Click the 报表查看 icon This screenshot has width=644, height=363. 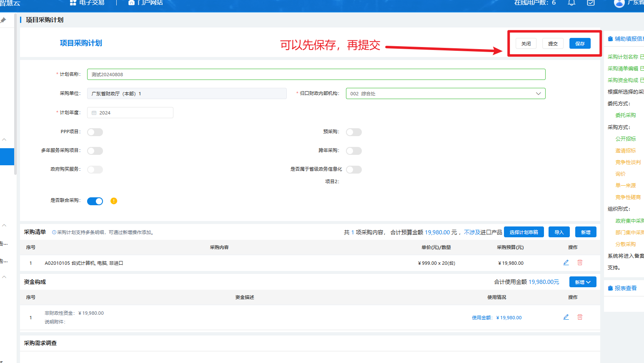click(x=610, y=288)
